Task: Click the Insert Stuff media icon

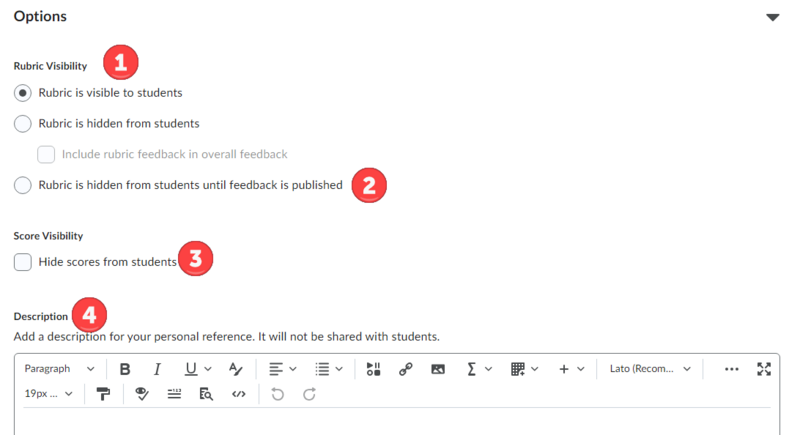Action: 374,369
